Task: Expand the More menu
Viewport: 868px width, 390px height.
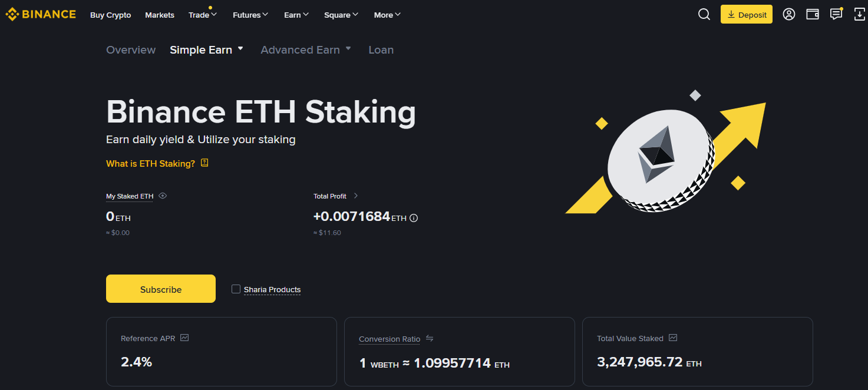Action: [x=387, y=15]
